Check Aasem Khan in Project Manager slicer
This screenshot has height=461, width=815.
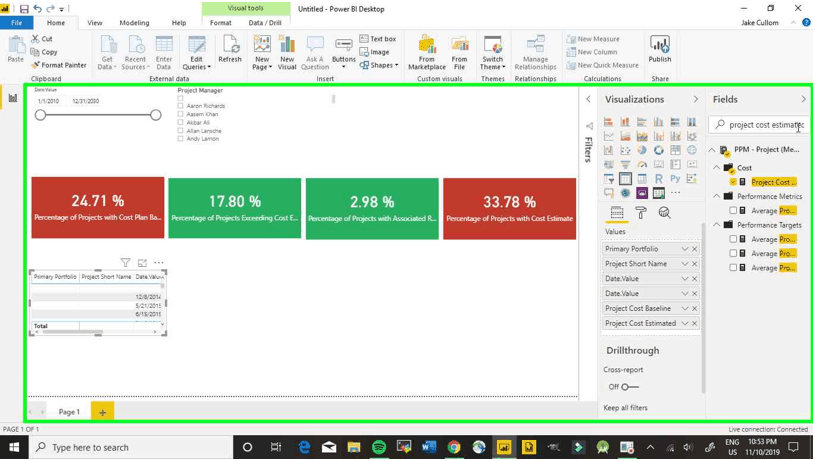180,114
